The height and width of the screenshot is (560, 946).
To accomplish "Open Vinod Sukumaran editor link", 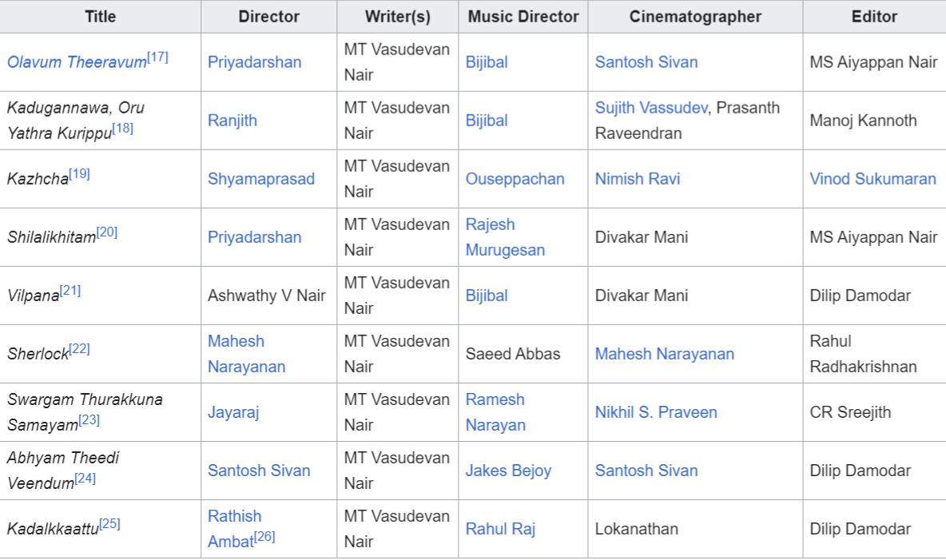I will (x=872, y=179).
